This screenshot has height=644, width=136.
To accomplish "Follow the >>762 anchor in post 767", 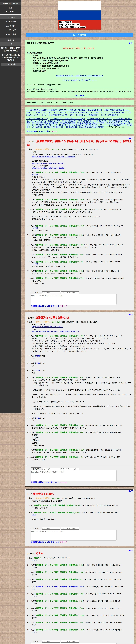I will pyautogui.click(x=35, y=175).
